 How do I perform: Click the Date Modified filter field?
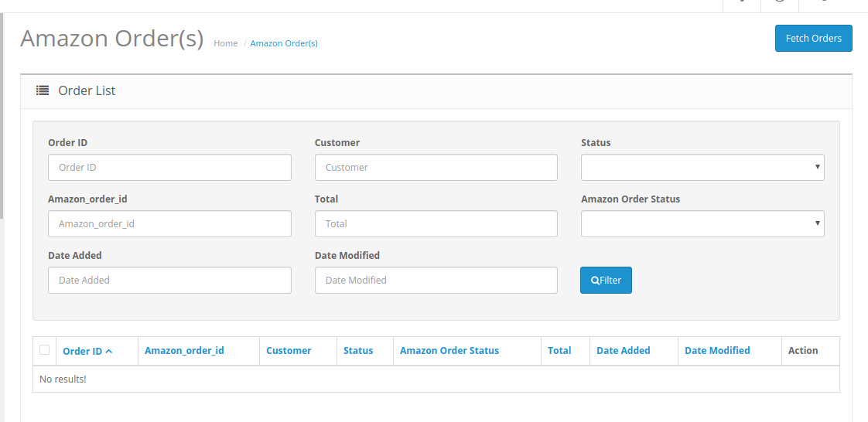click(436, 280)
